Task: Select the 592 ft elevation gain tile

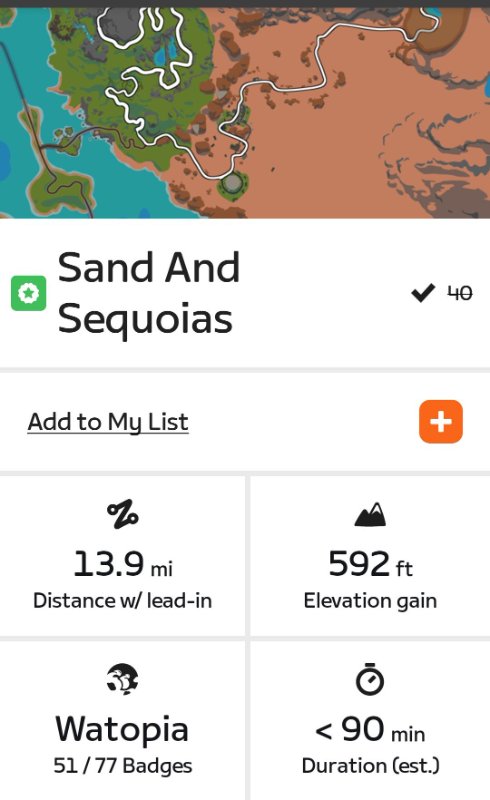Action: pos(370,556)
